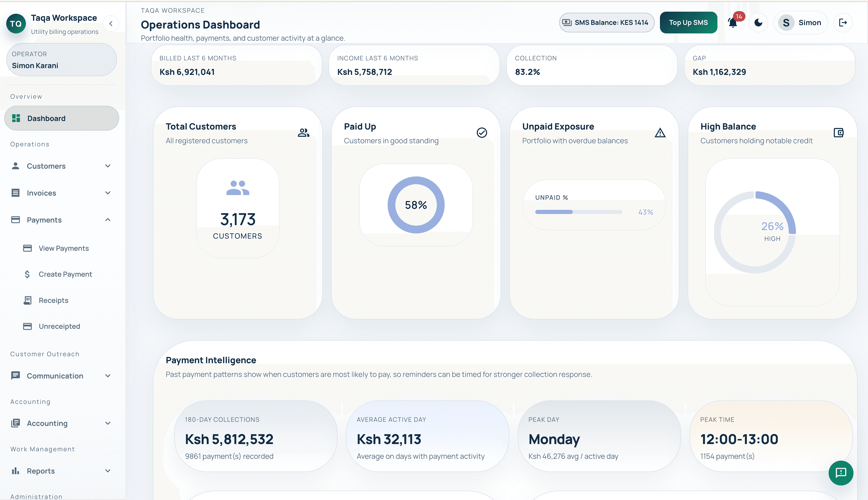Click the Taqa Workspace title
The width and height of the screenshot is (868, 500).
[64, 18]
